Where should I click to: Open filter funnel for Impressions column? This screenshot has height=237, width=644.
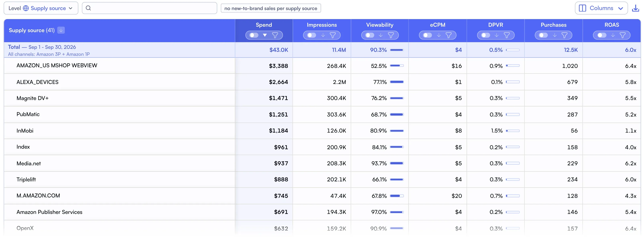[333, 35]
